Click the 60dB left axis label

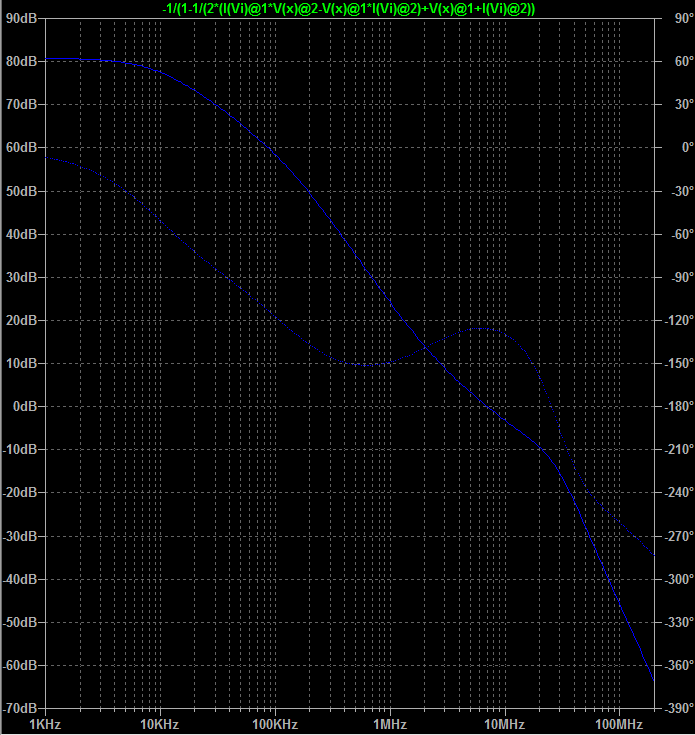22,148
